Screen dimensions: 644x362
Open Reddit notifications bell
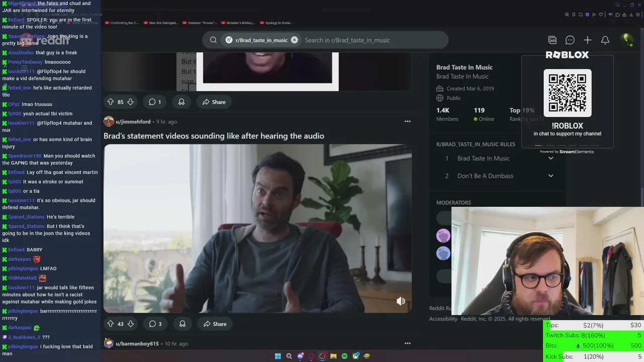pos(605,40)
